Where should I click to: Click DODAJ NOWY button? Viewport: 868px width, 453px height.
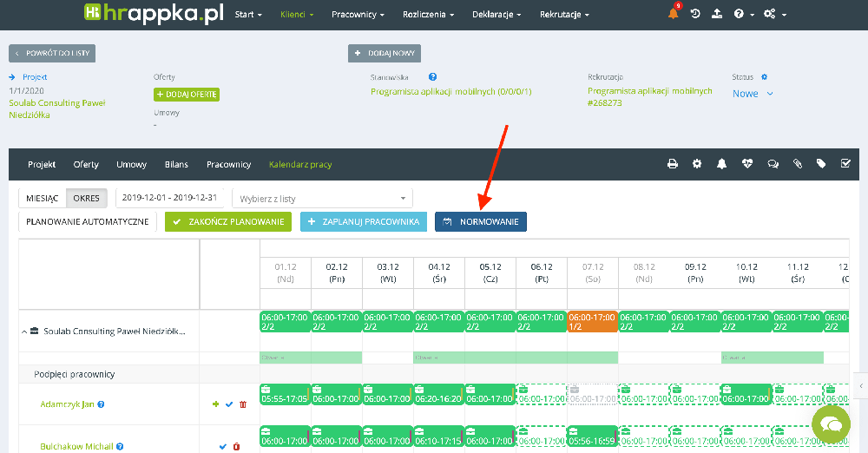[385, 53]
